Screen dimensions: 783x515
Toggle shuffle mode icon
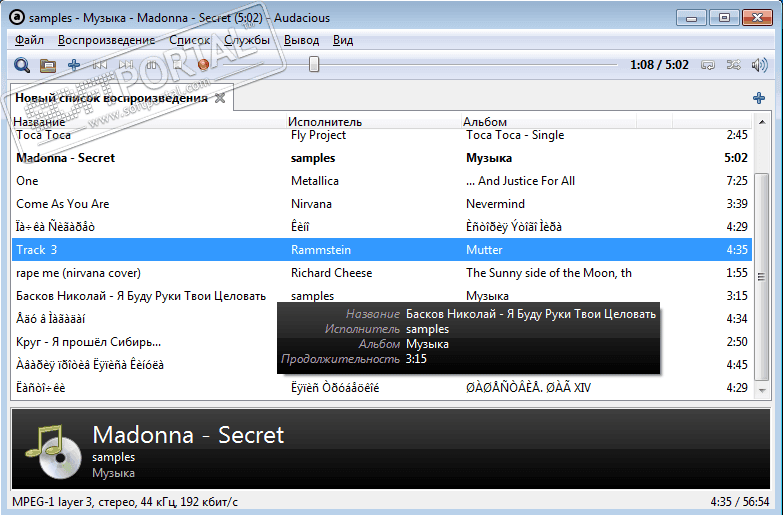click(734, 65)
